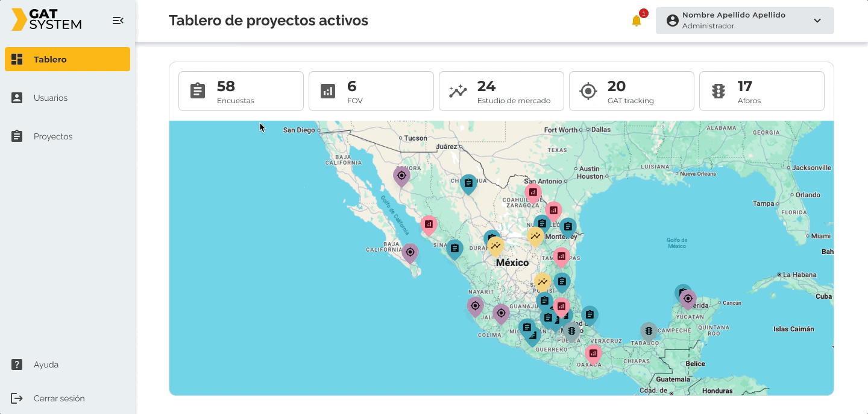Viewport: 868px width, 414px height.
Task: Click the gray traffic-light marker in Tabasco
Action: 649,331
